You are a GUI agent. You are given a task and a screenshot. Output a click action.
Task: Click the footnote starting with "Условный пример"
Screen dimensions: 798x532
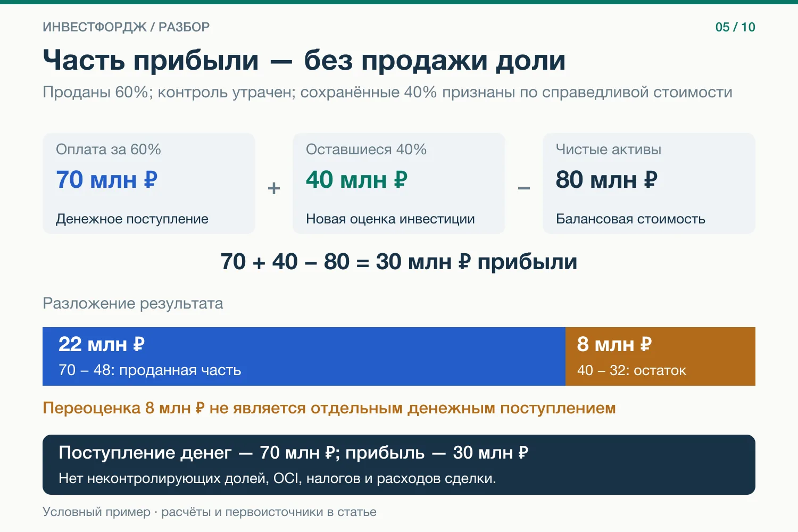coord(210,512)
